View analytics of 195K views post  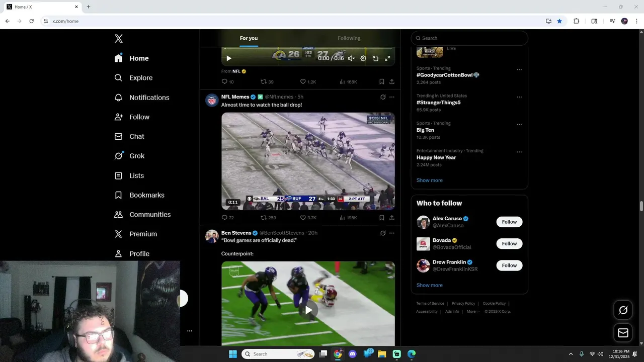[348, 218]
